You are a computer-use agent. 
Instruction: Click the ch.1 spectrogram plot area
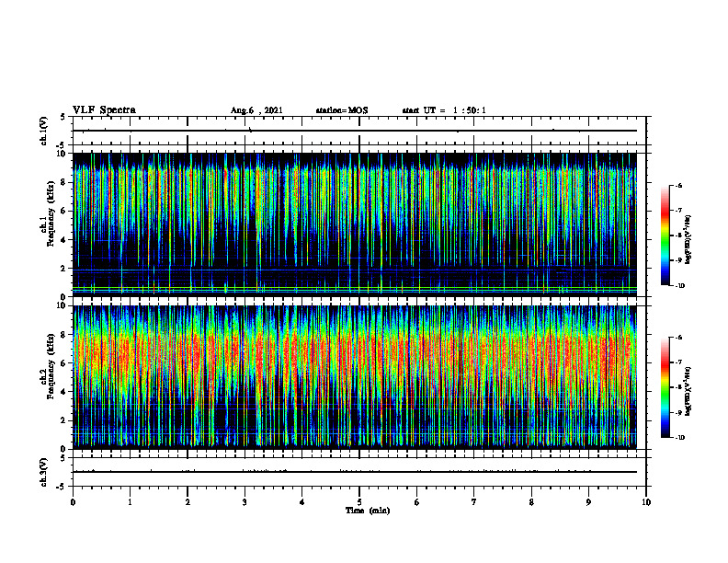[x=355, y=224]
